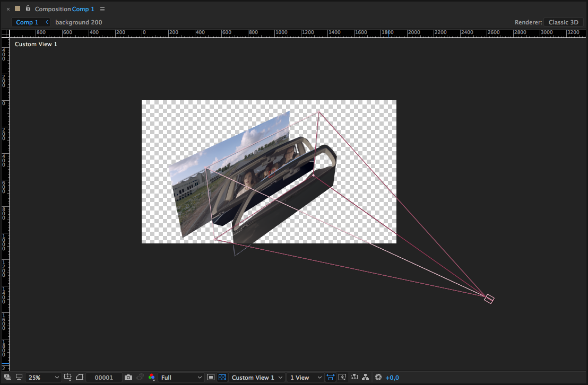This screenshot has height=385, width=588.
Task: Open the 25% magnification dropdown
Action: point(43,378)
